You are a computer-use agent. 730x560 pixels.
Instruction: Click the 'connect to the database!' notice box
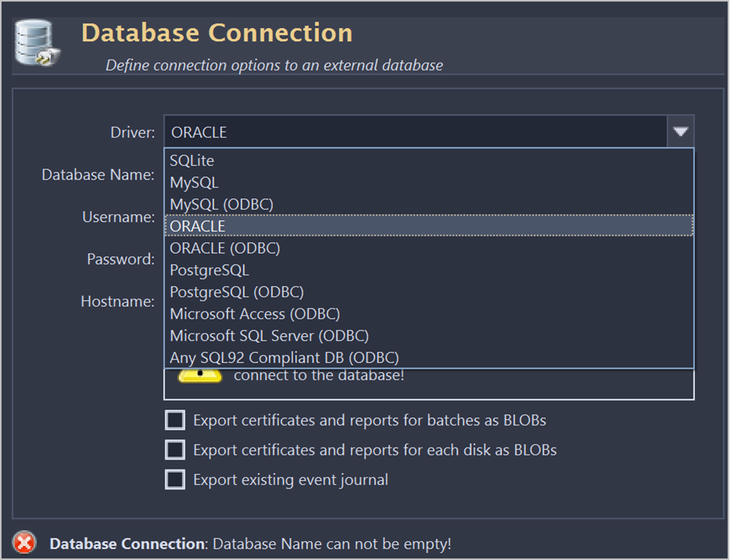429,384
